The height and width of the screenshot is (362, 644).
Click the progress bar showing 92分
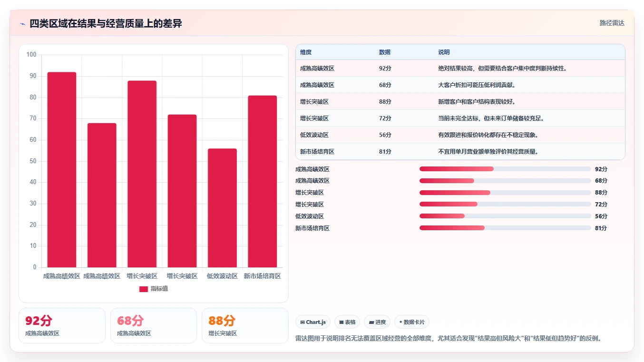coord(505,169)
